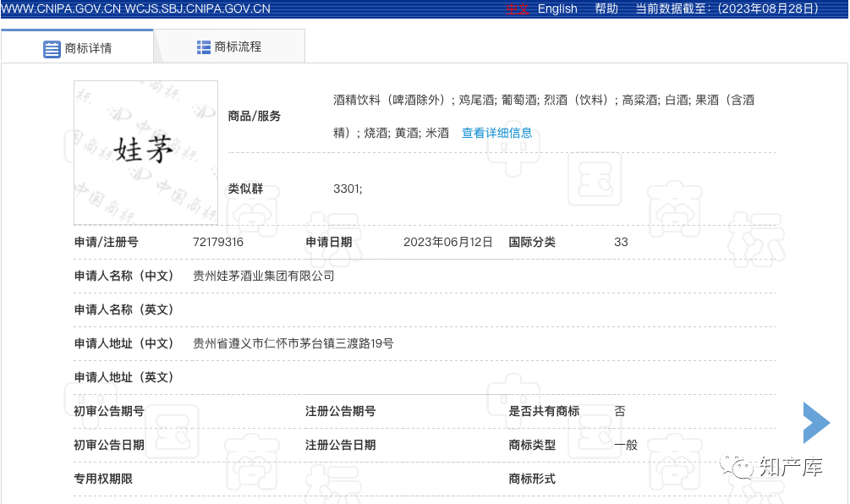Click application date 2023年06月12日
This screenshot has width=850, height=504.
click(447, 242)
